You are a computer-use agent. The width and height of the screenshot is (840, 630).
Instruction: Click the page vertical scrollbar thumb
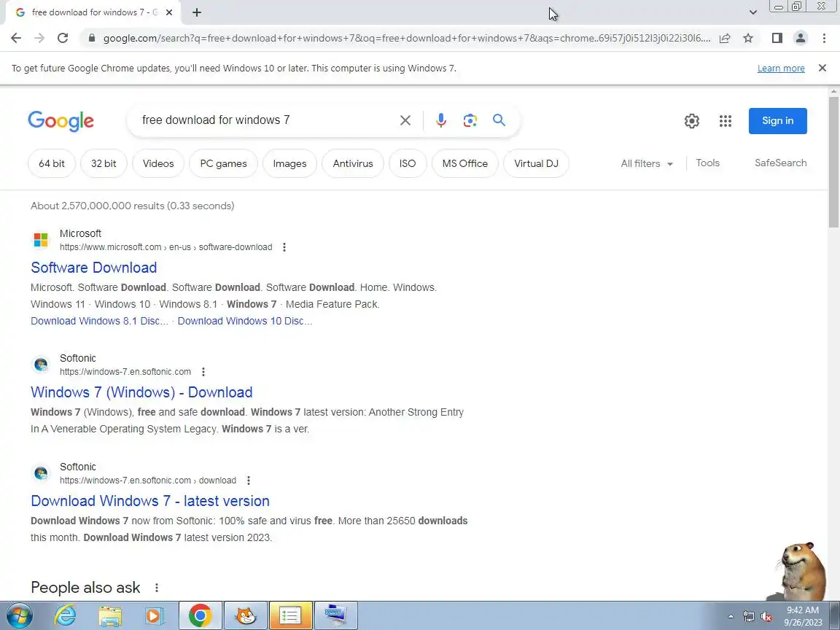click(833, 162)
